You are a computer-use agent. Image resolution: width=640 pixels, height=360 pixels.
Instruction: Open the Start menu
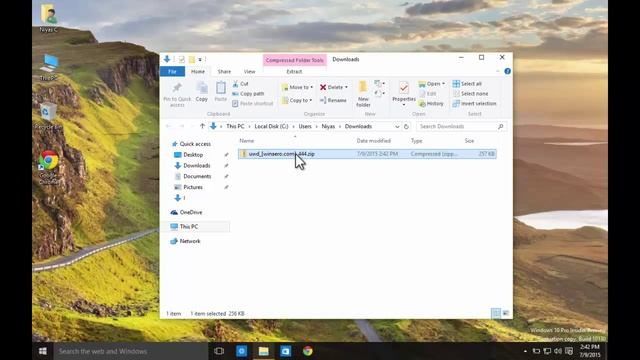tap(42, 351)
